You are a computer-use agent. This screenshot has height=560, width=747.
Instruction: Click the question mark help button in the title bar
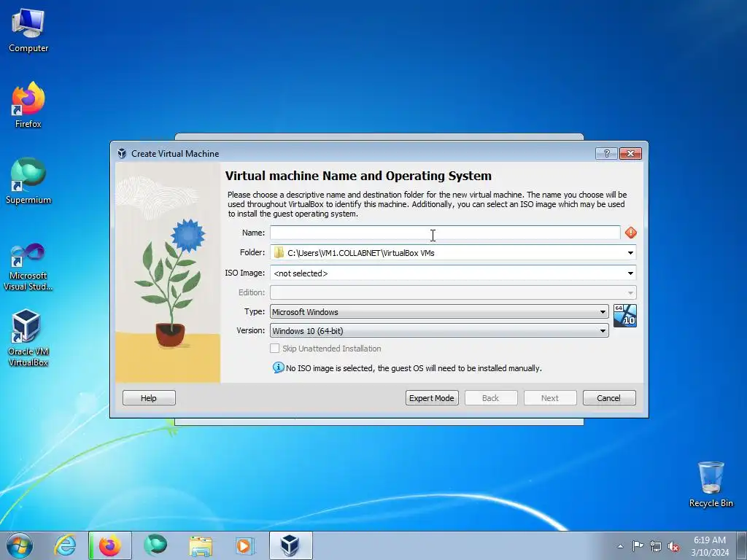click(606, 153)
